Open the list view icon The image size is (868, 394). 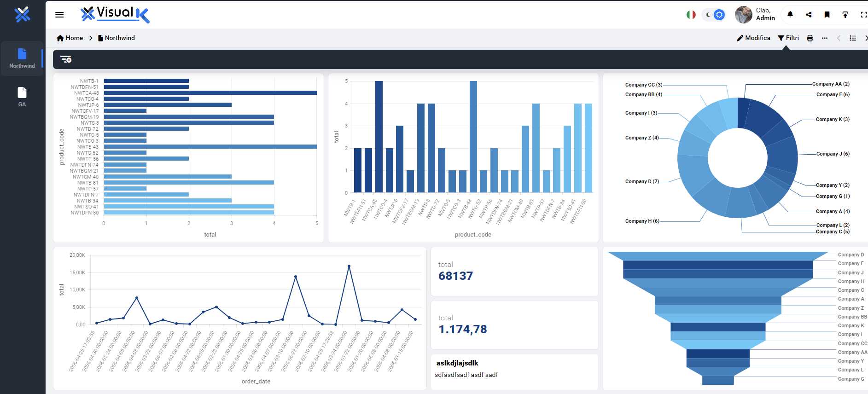[x=853, y=38]
